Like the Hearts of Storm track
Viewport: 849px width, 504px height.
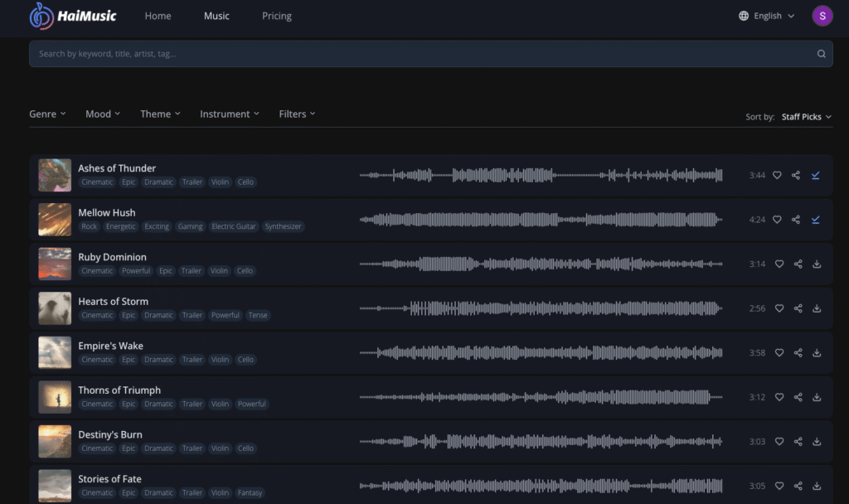click(x=779, y=308)
